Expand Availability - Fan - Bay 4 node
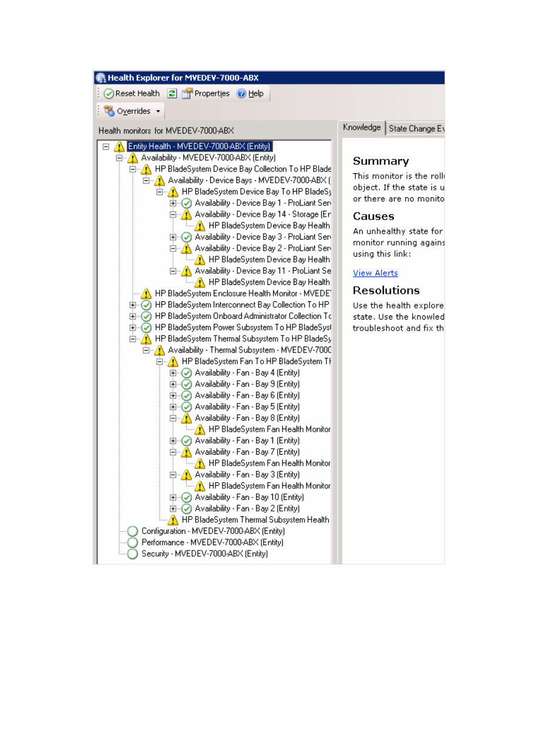The width and height of the screenshot is (560, 746). pos(173,373)
